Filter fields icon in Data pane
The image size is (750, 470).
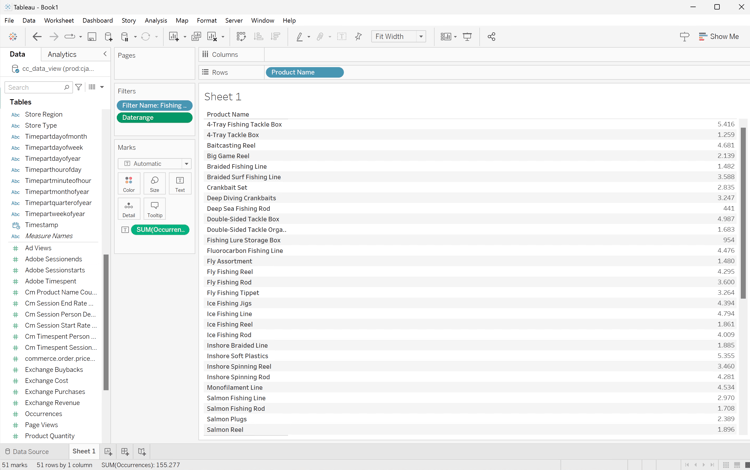tap(78, 87)
